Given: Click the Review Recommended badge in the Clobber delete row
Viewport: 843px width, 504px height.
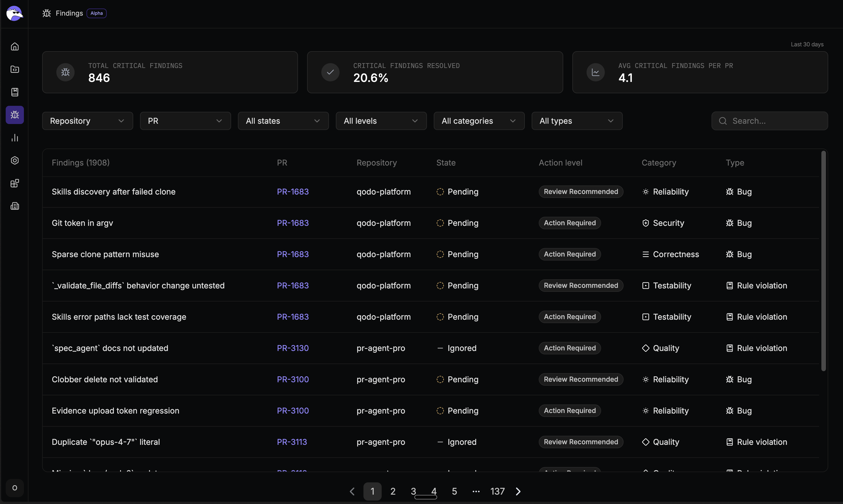Looking at the screenshot, I should point(581,379).
